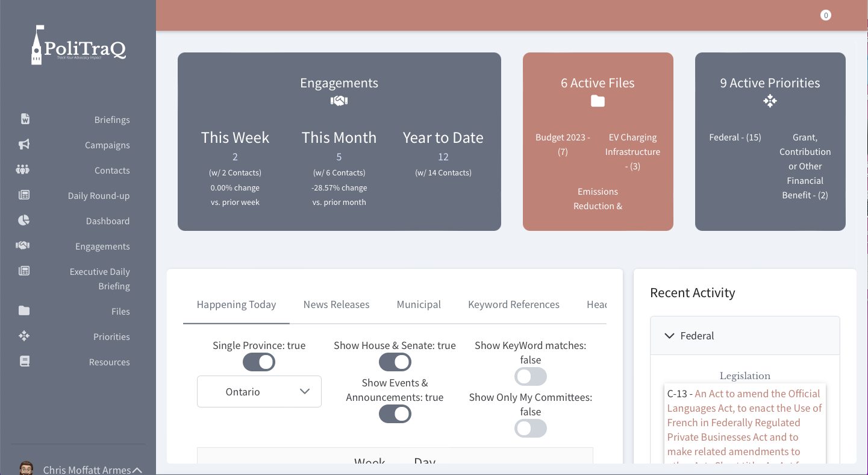868x475 pixels.
Task: Open Campaigns via the megaphone icon
Action: pos(24,145)
